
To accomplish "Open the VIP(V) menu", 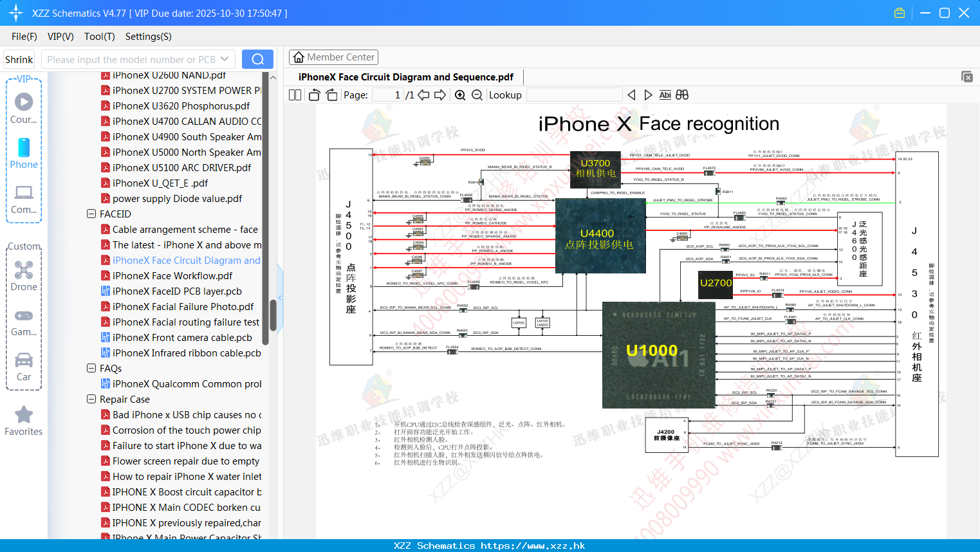I will 60,37.
